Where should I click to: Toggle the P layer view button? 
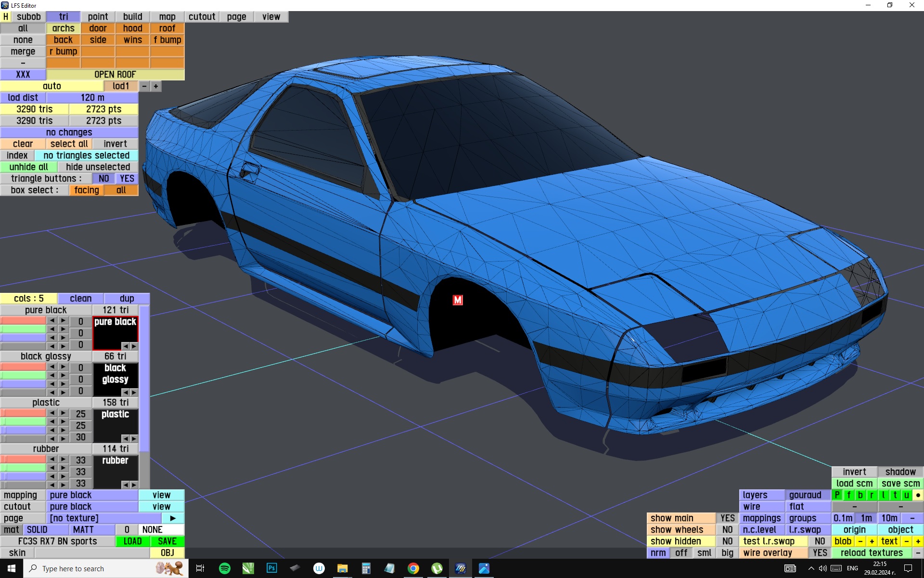(x=837, y=495)
